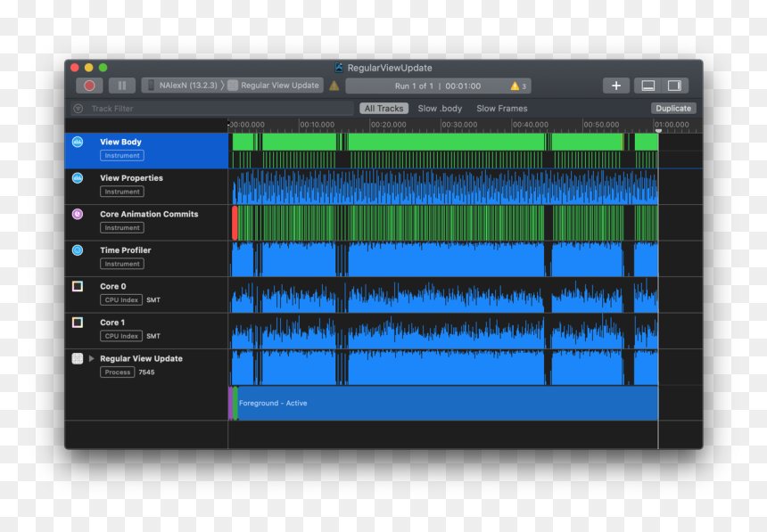Click the Duplicate button
The height and width of the screenshot is (532, 767).
coord(673,109)
